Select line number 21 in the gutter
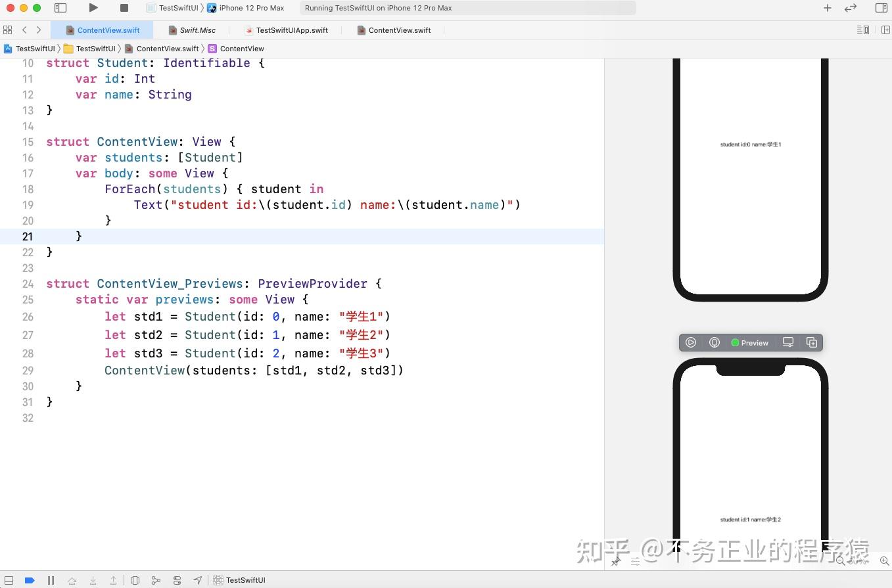Image resolution: width=892 pixels, height=588 pixels. [28, 237]
